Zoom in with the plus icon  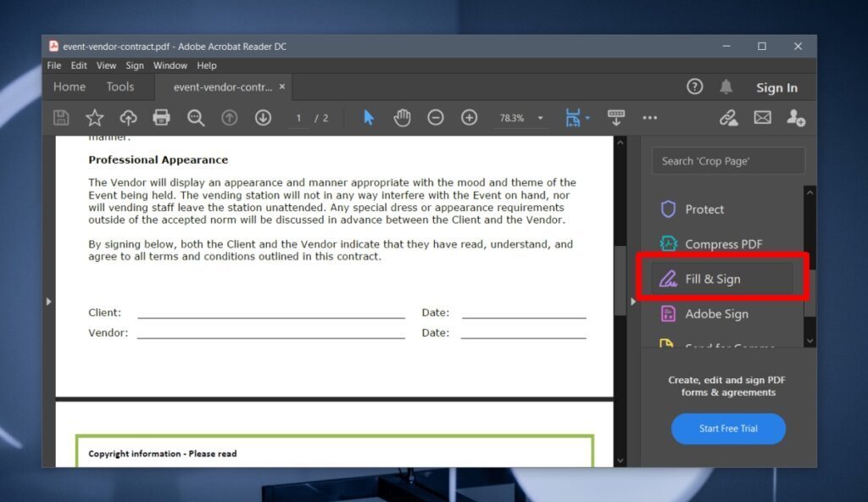469,118
